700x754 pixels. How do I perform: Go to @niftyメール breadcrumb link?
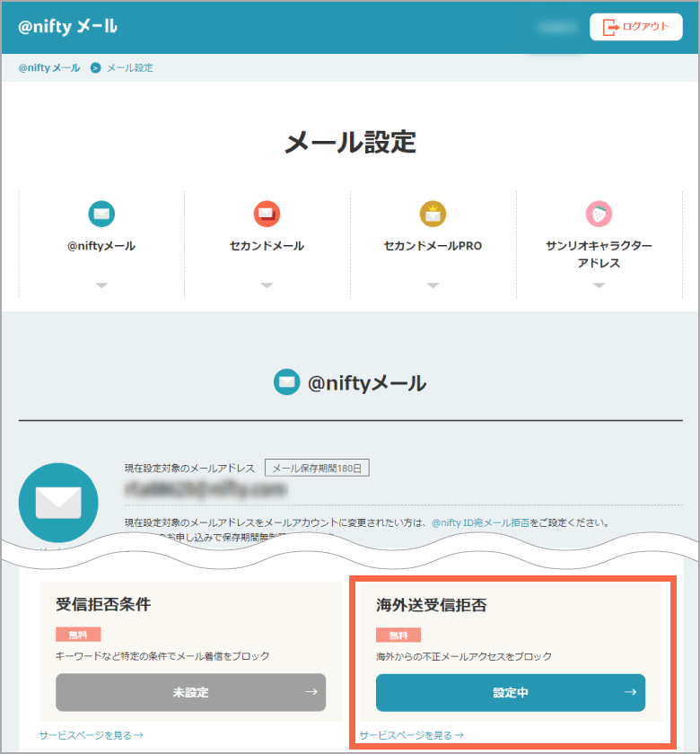point(49,68)
